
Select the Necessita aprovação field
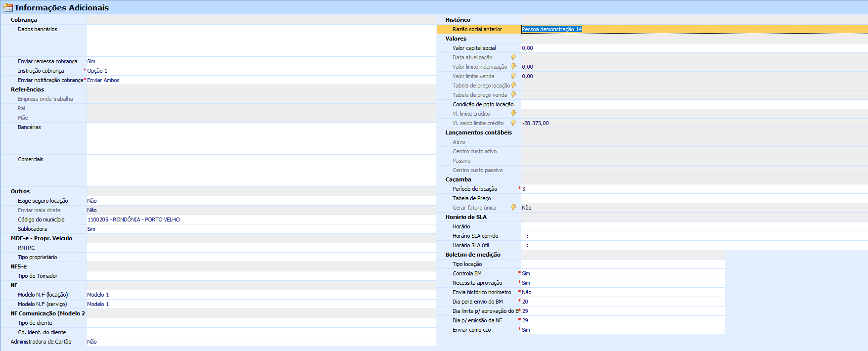click(623, 283)
